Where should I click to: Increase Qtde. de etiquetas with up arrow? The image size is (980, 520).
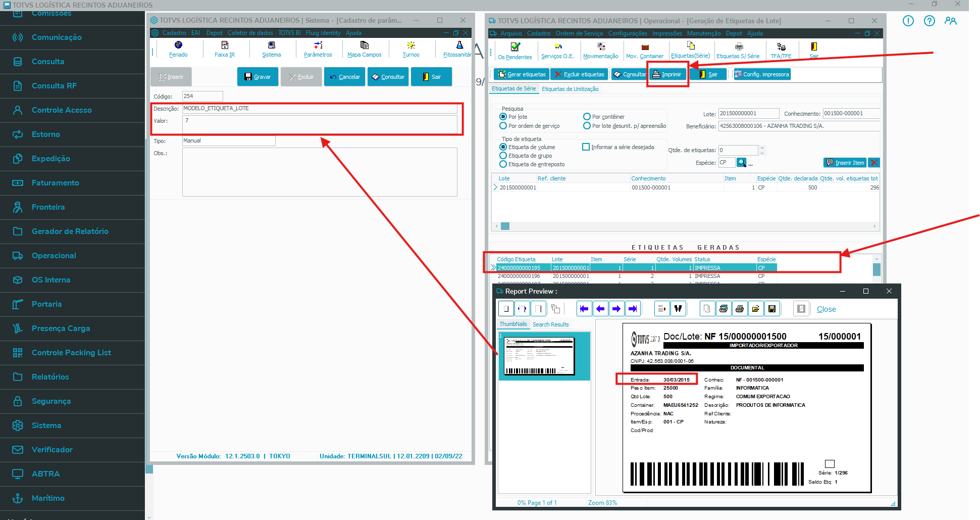pos(762,148)
